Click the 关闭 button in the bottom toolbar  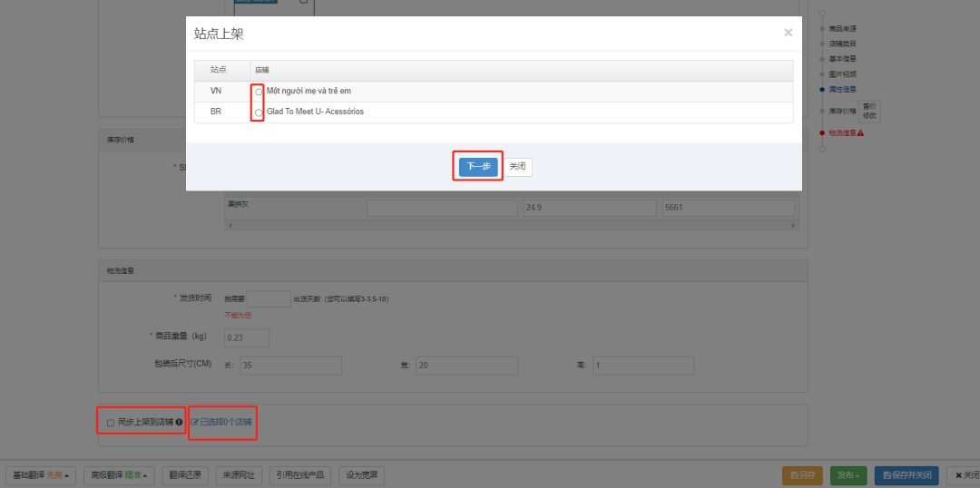(965, 475)
